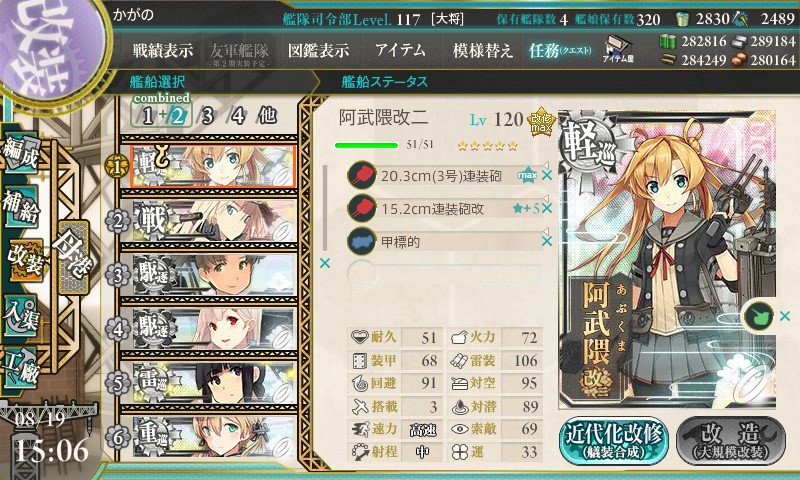Select the battleship in slot 2

tap(209, 221)
